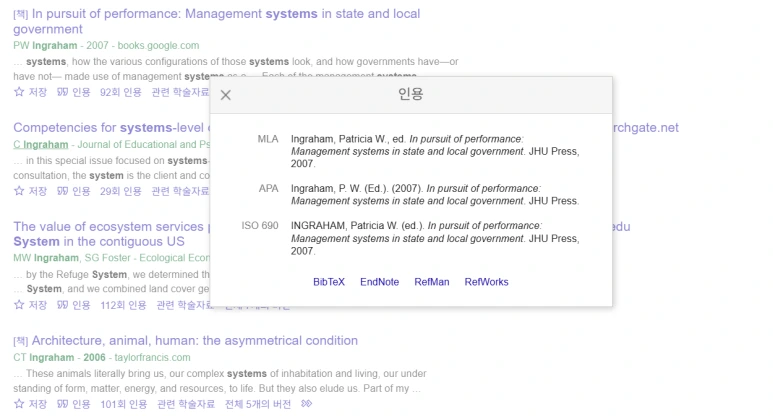Select the ISO 690 citation text
The image size is (773, 416).
click(x=435, y=238)
